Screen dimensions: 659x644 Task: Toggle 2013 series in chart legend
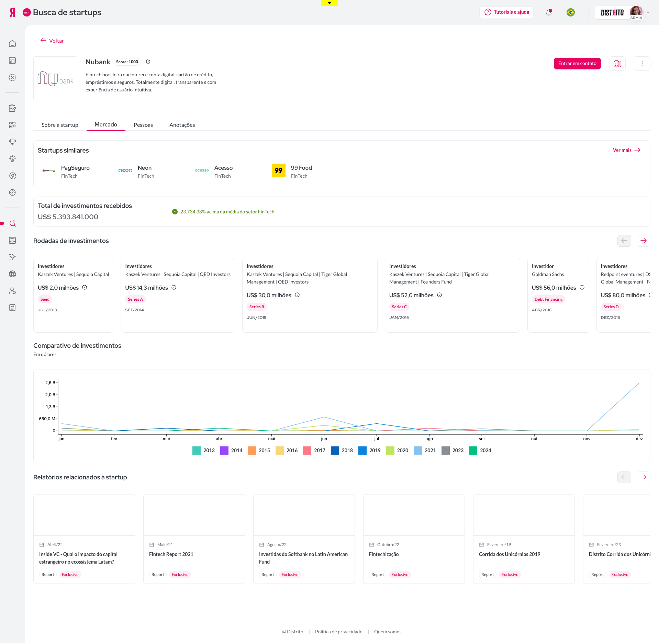pos(203,451)
